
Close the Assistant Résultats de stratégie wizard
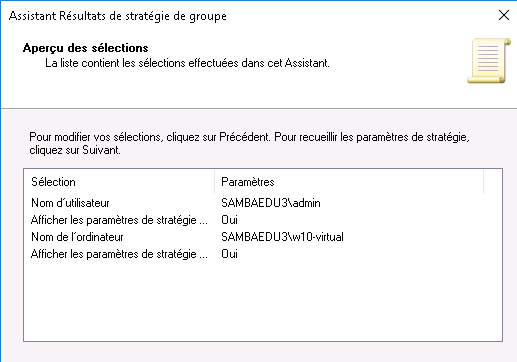pyautogui.click(x=504, y=15)
